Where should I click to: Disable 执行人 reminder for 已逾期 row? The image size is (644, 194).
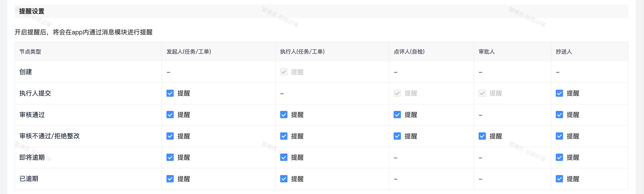pyautogui.click(x=284, y=179)
